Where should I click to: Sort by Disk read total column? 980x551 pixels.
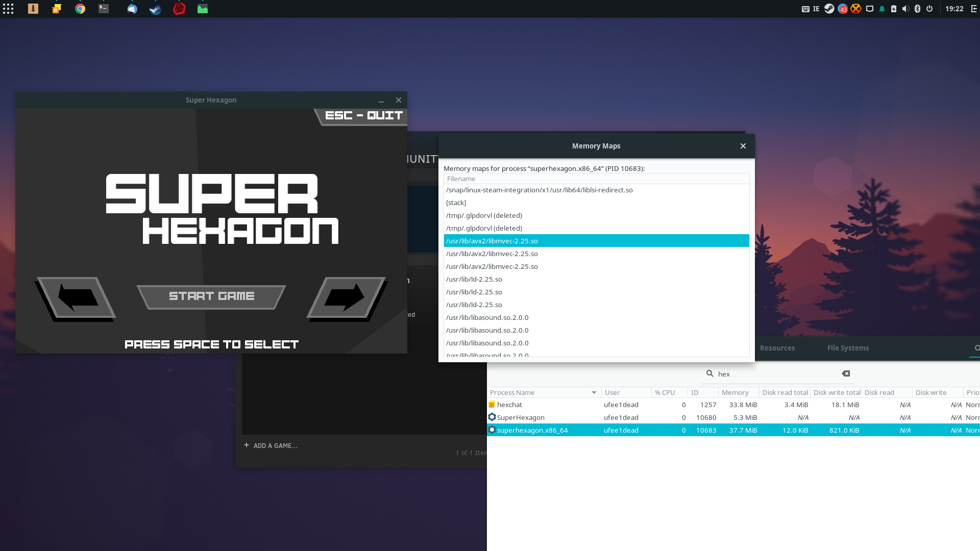click(x=785, y=392)
